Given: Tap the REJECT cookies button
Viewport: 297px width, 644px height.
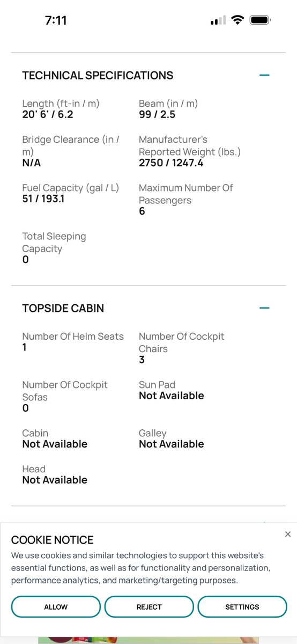Looking at the screenshot, I should [x=149, y=607].
